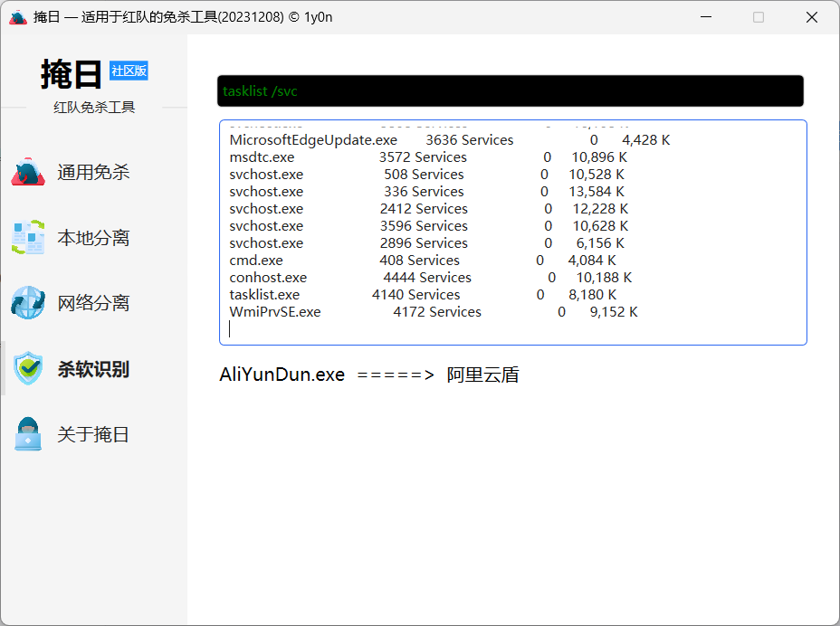Go to the 杀软识别 section
This screenshot has width=840, height=626.
click(x=93, y=369)
